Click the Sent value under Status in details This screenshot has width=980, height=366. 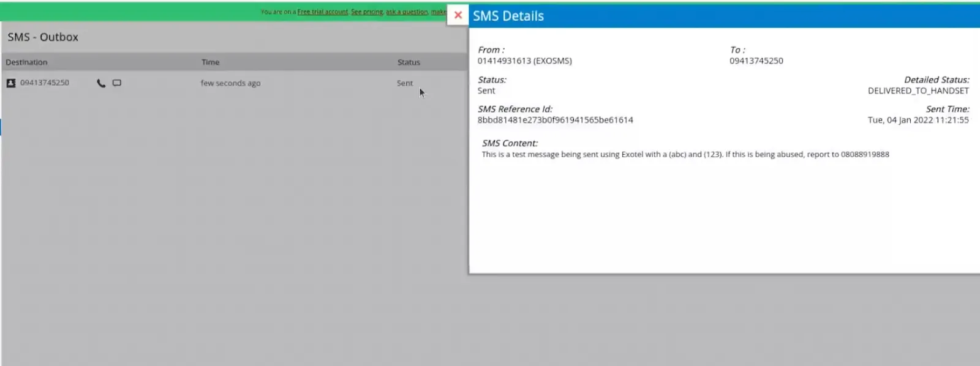(x=486, y=91)
